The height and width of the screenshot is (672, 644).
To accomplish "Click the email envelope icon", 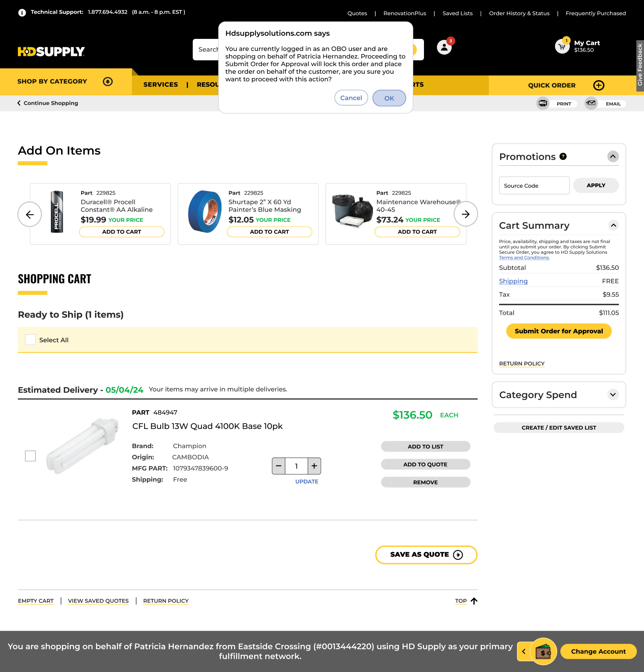I will click(x=591, y=103).
